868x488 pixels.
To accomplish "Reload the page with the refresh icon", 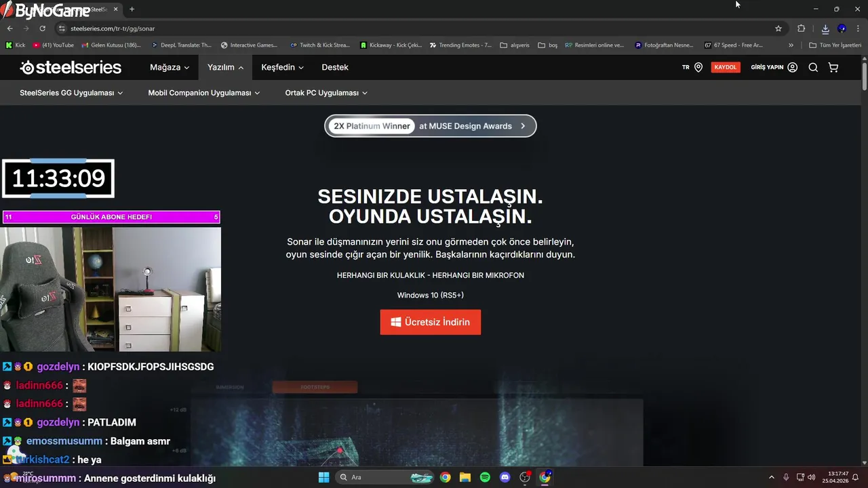I will tap(42, 28).
